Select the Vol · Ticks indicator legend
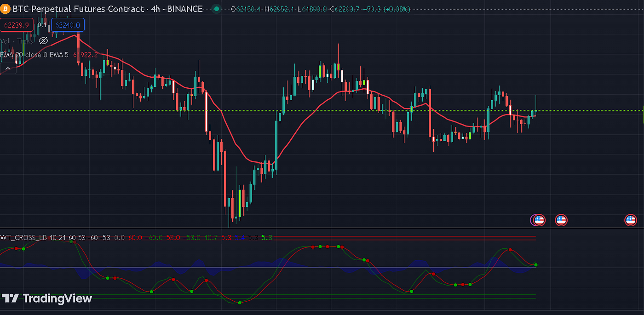Screen dimensions: 644x315 [x=17, y=41]
